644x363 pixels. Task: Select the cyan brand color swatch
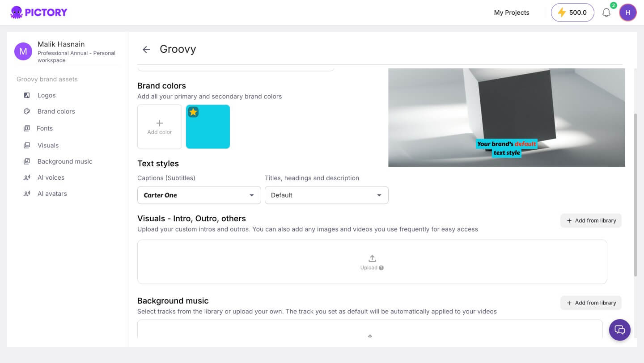(x=208, y=127)
